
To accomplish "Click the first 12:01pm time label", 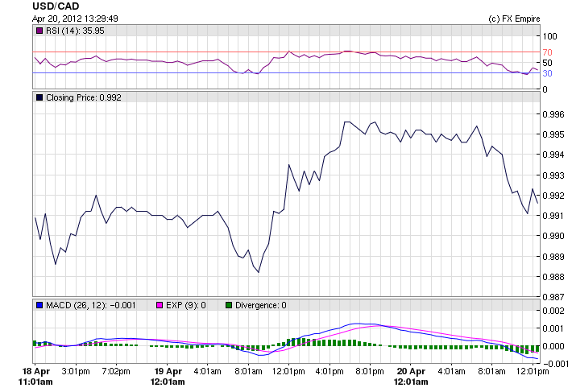I will (x=288, y=372).
